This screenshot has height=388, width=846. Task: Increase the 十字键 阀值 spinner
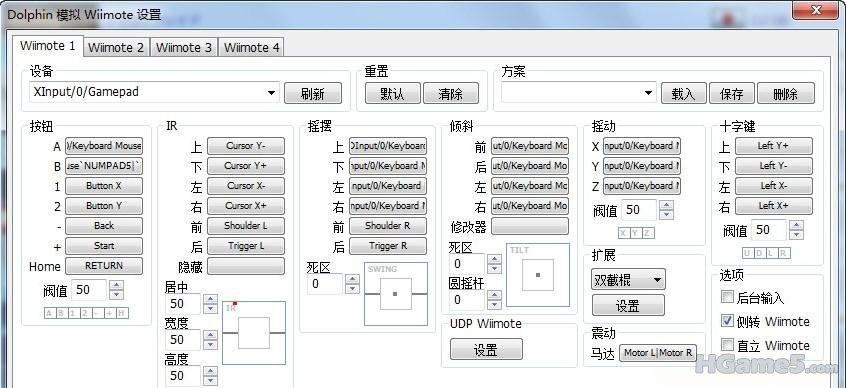(796, 225)
